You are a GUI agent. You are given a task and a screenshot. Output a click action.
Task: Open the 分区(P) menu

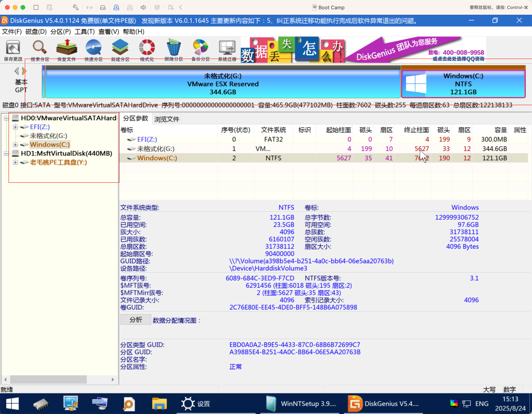pyautogui.click(x=61, y=32)
